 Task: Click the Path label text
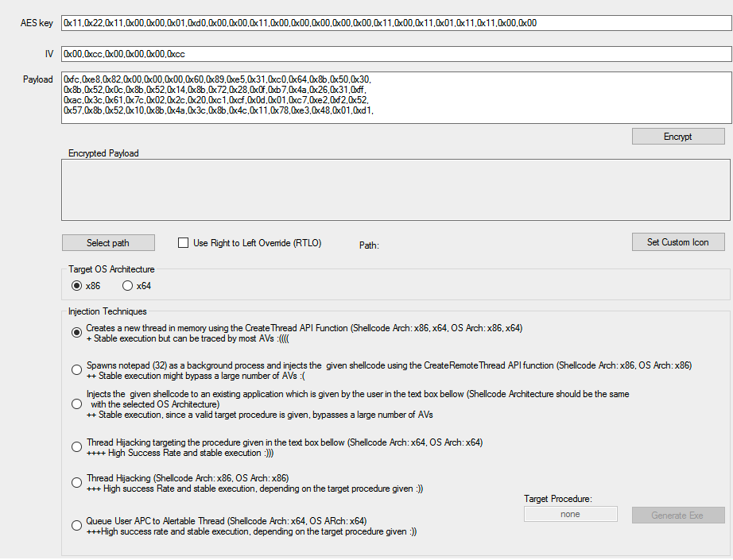pyautogui.click(x=369, y=245)
